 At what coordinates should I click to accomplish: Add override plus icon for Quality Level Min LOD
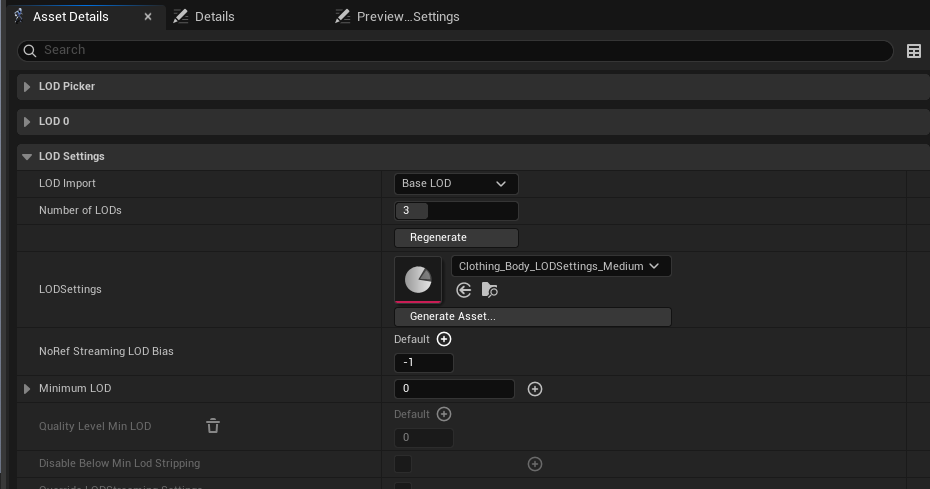click(444, 414)
